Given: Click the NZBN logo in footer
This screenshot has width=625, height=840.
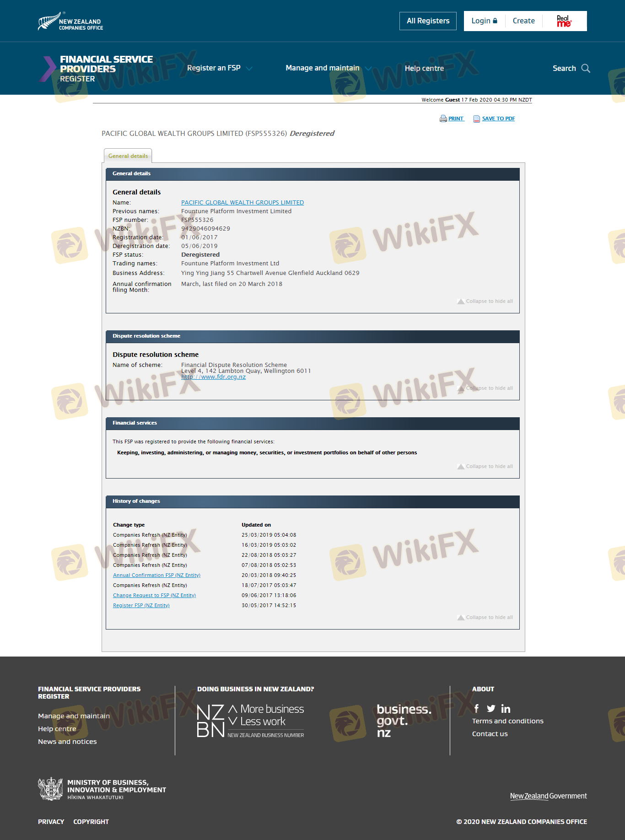Looking at the screenshot, I should [250, 721].
